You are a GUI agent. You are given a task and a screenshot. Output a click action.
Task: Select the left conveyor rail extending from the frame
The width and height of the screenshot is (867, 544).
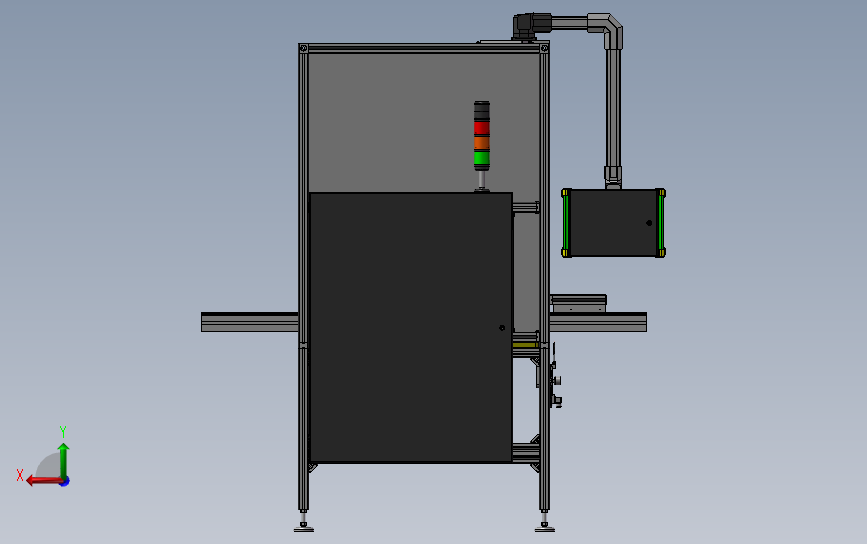(249, 322)
